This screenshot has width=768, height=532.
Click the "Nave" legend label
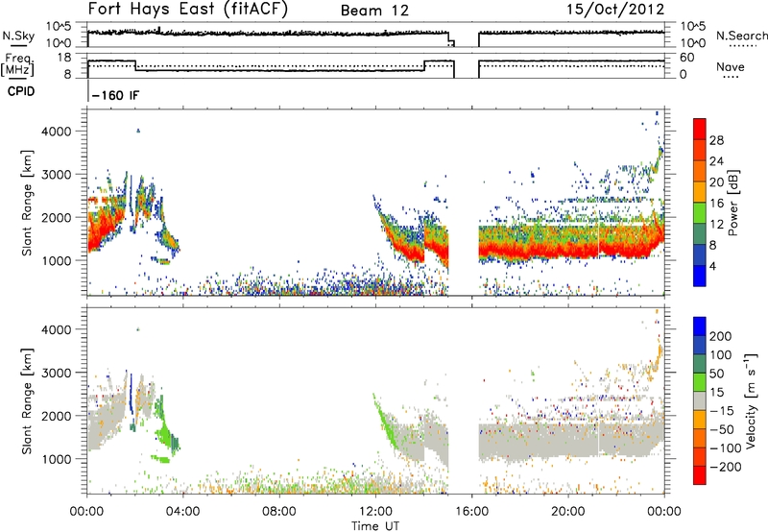click(x=731, y=66)
